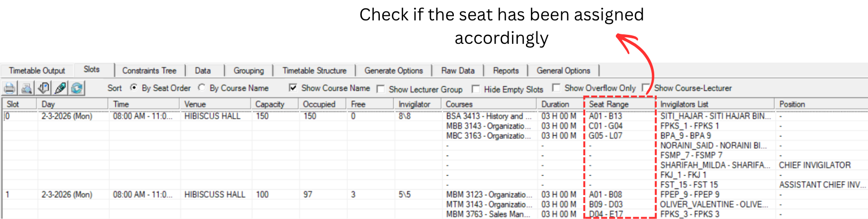
Task: Switch to the Timetable Output tab
Action: pyautogui.click(x=37, y=71)
